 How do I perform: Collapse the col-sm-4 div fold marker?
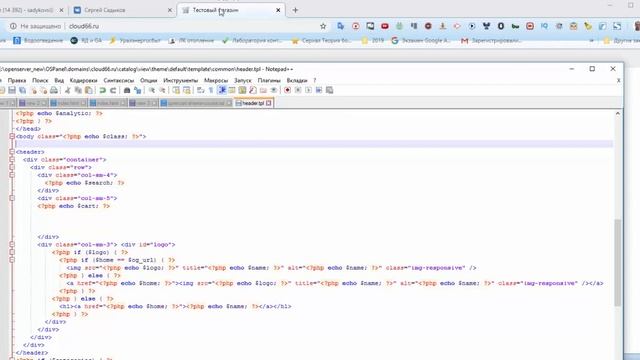click(x=12, y=175)
